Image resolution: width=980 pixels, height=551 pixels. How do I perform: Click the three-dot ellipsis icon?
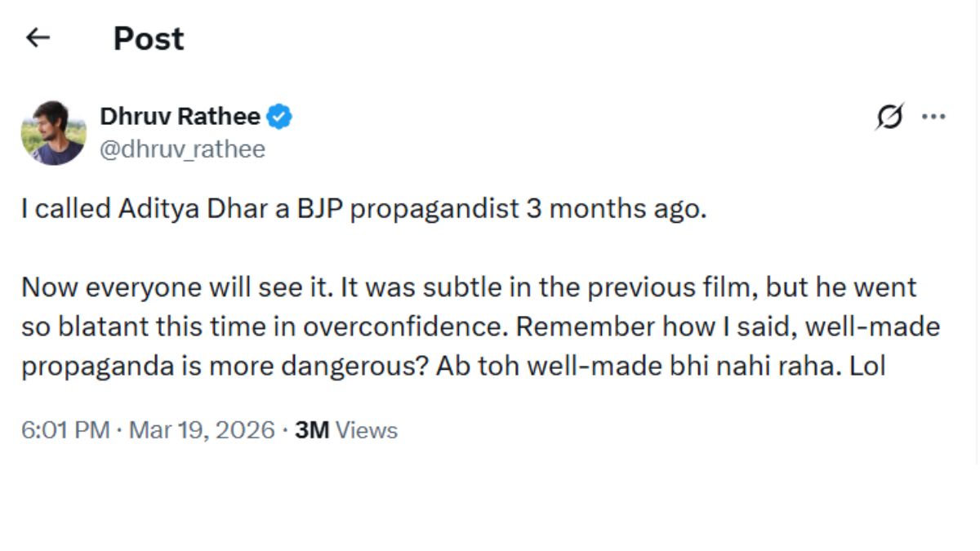pyautogui.click(x=933, y=118)
